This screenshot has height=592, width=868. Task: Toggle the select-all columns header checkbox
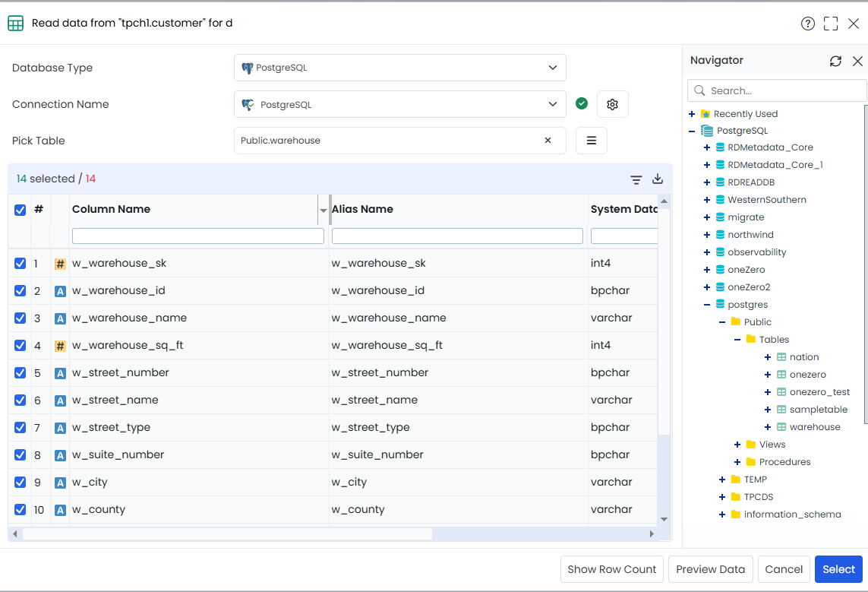[x=20, y=210]
